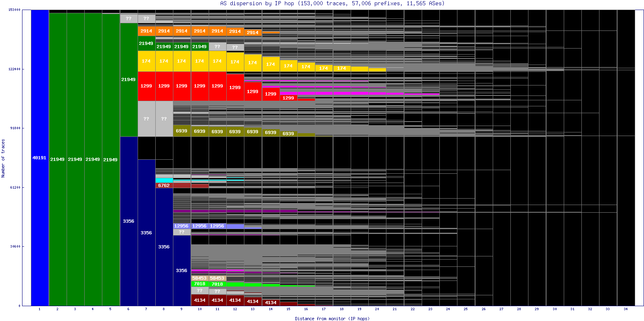Click the y-axis tick label 91800
Image resolution: width=644 pixels, height=321 pixels.
(15, 128)
